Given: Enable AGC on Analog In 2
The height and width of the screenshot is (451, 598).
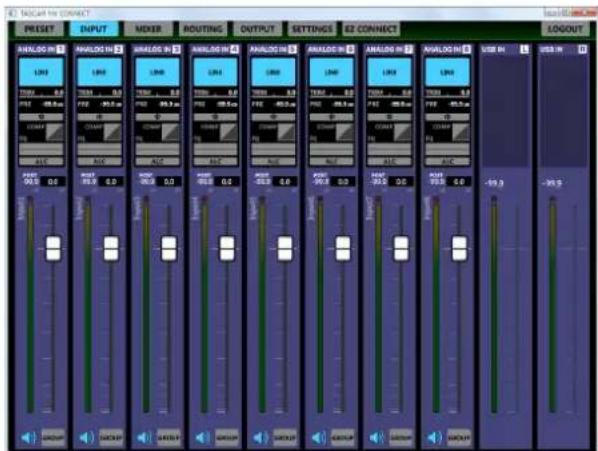Looking at the screenshot, I should [x=99, y=162].
